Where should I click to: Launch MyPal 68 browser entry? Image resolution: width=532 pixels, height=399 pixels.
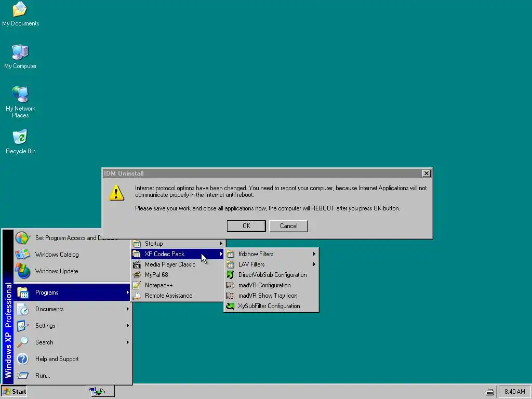coord(178,275)
